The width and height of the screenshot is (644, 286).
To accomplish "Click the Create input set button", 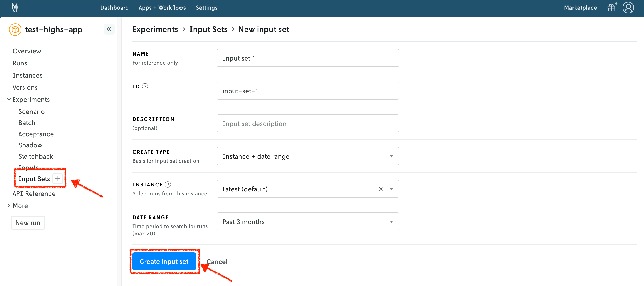I will [x=164, y=261].
